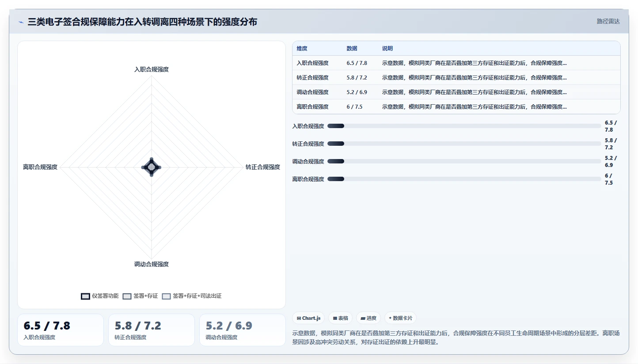Viewport: 638px width, 364px height.
Task: Click the 6 / 7.5 table cell
Action: pos(355,107)
